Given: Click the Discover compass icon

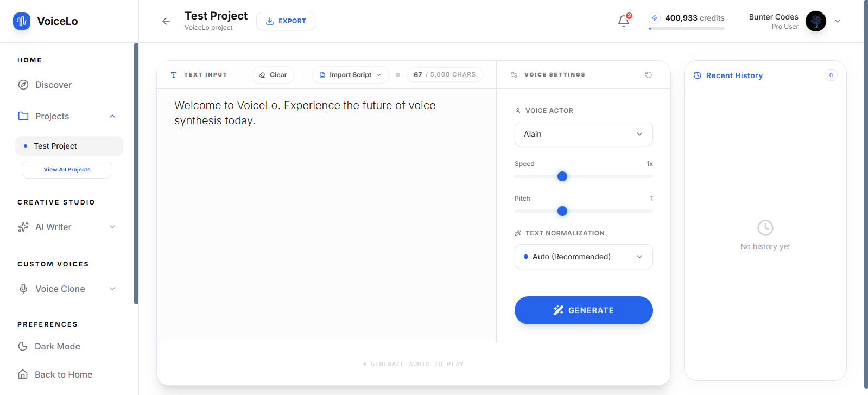Looking at the screenshot, I should pyautogui.click(x=23, y=85).
